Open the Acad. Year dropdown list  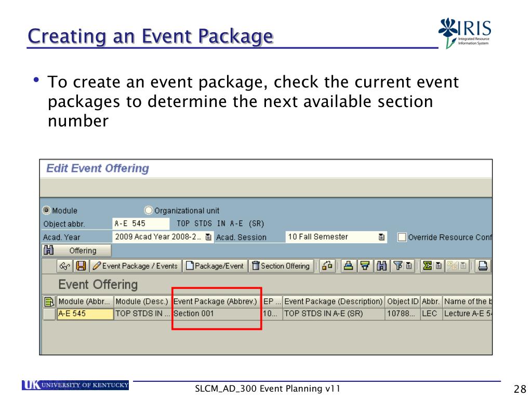coord(208,237)
